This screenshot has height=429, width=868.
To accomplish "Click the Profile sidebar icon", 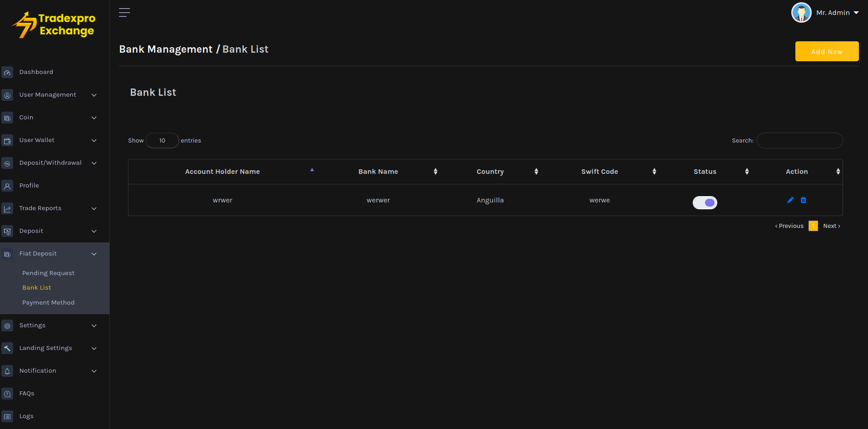I will click(7, 186).
